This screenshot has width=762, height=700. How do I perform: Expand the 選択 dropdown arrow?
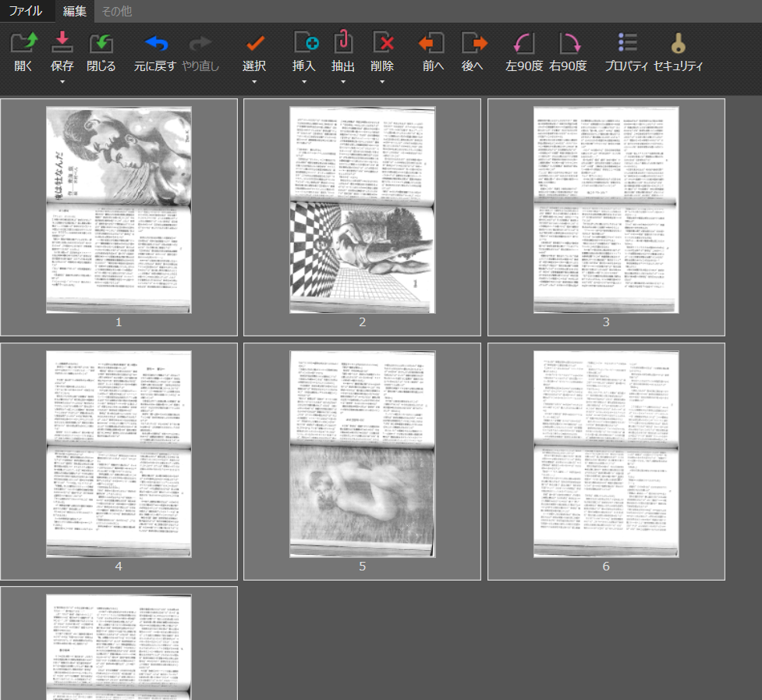(254, 82)
